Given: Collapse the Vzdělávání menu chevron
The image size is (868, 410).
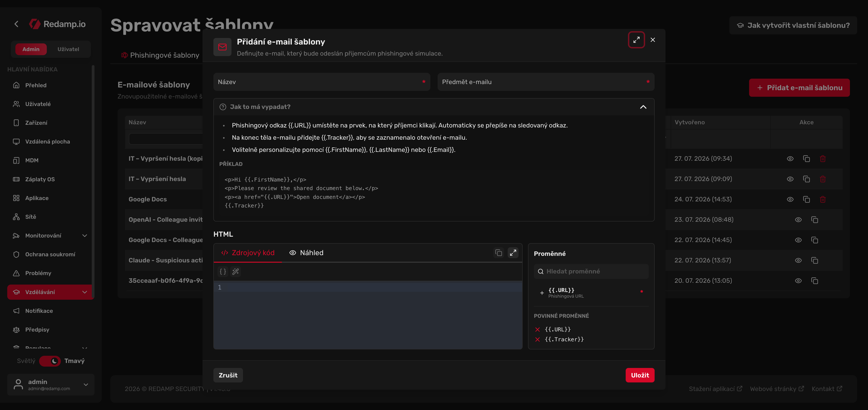Looking at the screenshot, I should (85, 292).
